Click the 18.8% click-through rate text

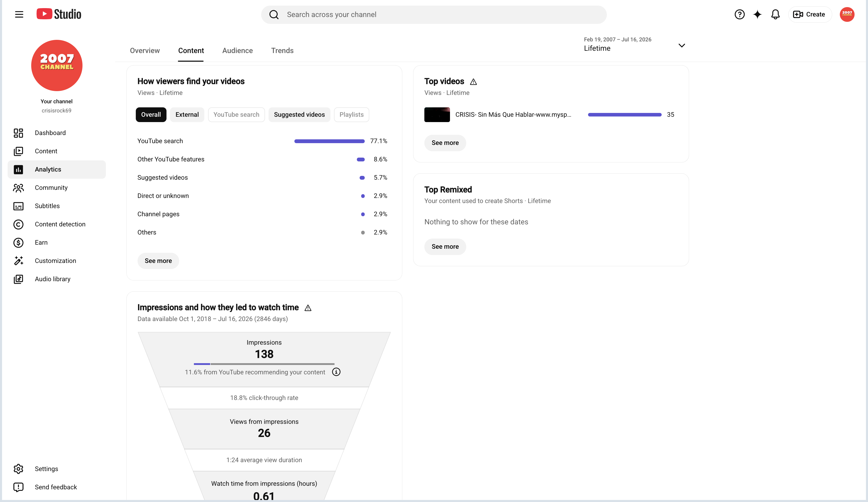coord(264,398)
